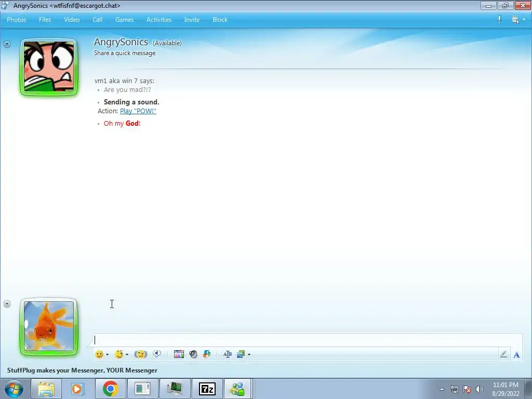Screen dimensions: 532x399
Task: Send a nudge to AngrySonics
Action: click(x=140, y=354)
